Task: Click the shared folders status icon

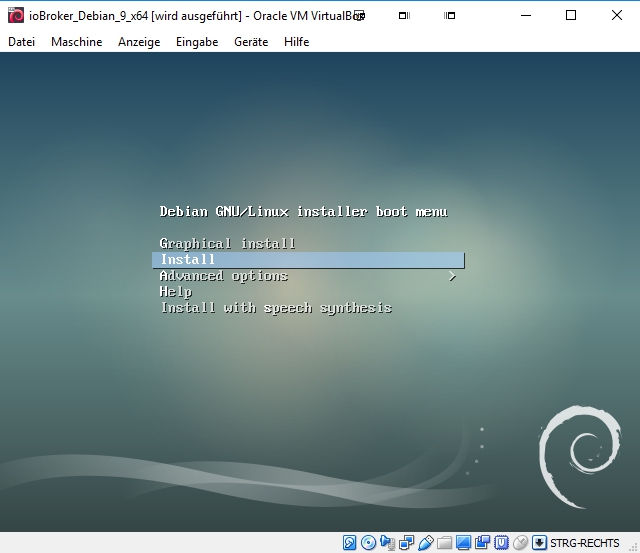Action: [444, 543]
